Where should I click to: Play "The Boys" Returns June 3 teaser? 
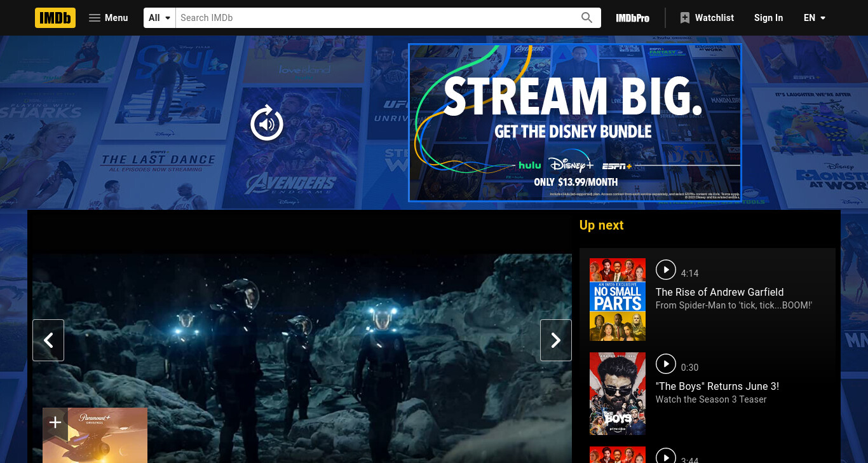(666, 364)
